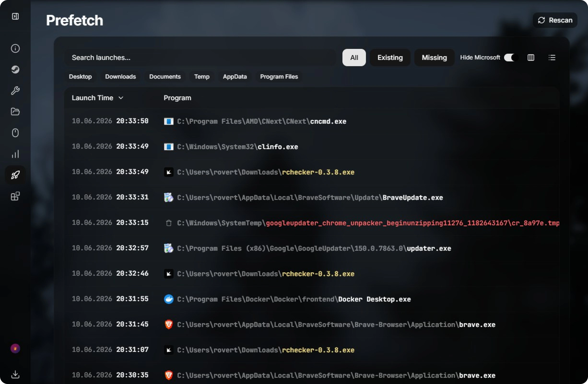Image resolution: width=588 pixels, height=384 pixels.
Task: Open the folder section in sidebar
Action: 15,112
